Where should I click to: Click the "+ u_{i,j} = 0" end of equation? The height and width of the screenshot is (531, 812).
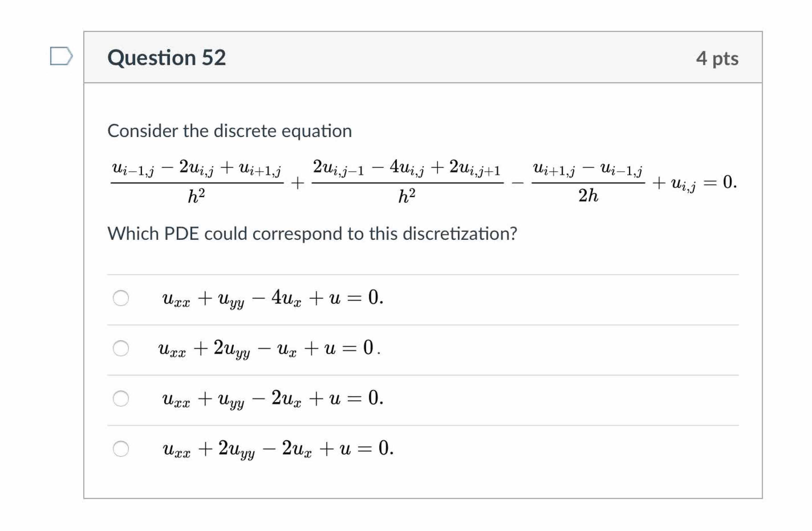pos(694,183)
